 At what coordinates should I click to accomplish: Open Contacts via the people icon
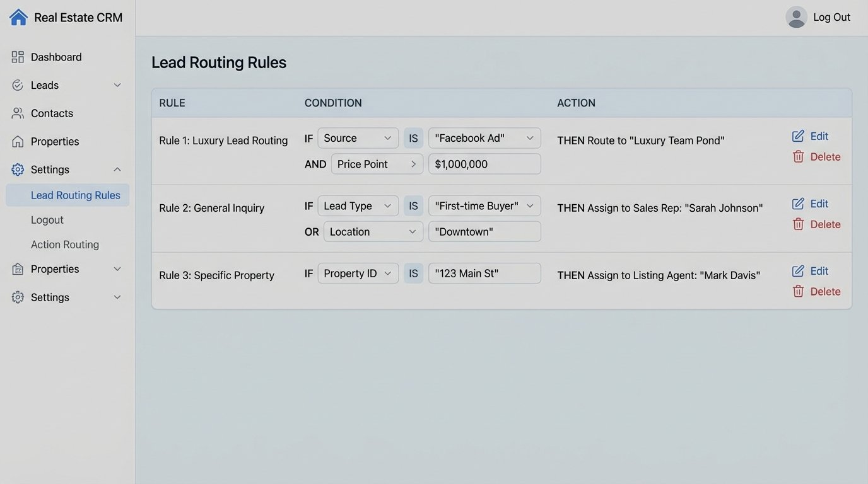(x=17, y=113)
